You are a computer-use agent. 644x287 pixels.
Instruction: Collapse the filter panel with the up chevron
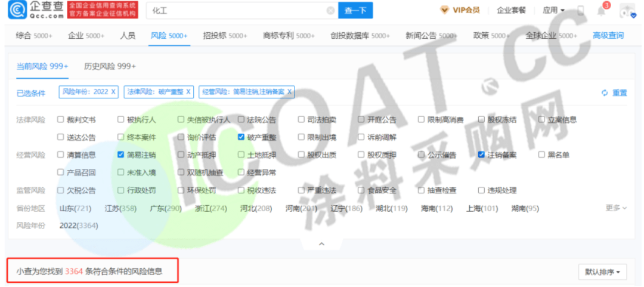point(321,244)
